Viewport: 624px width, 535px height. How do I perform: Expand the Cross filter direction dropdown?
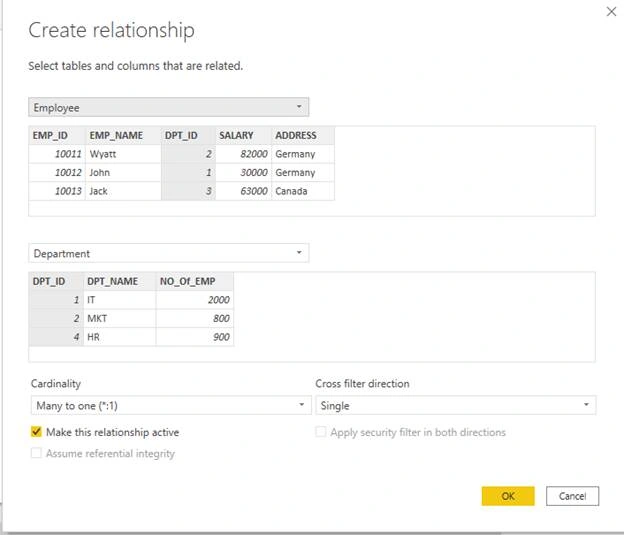[456, 405]
